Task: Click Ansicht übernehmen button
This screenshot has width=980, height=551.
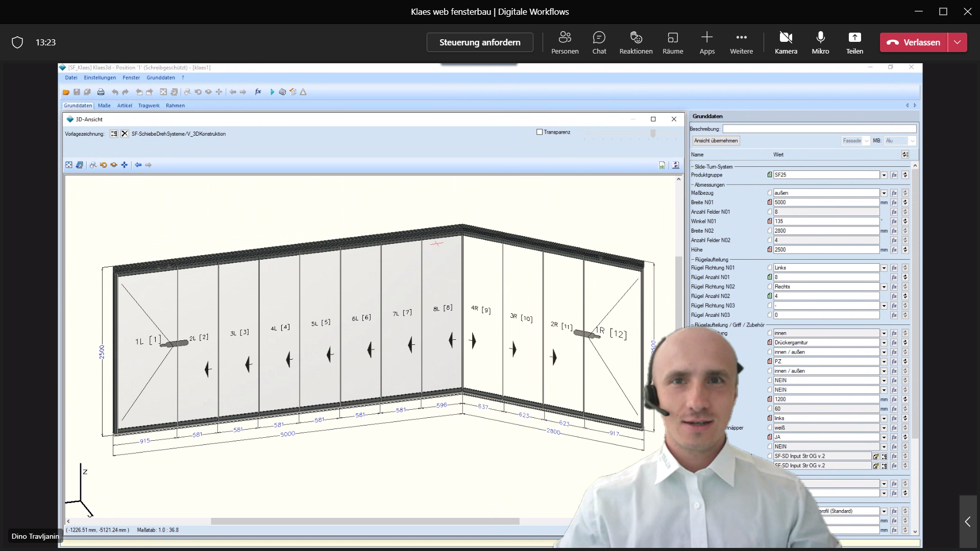Action: coord(716,141)
